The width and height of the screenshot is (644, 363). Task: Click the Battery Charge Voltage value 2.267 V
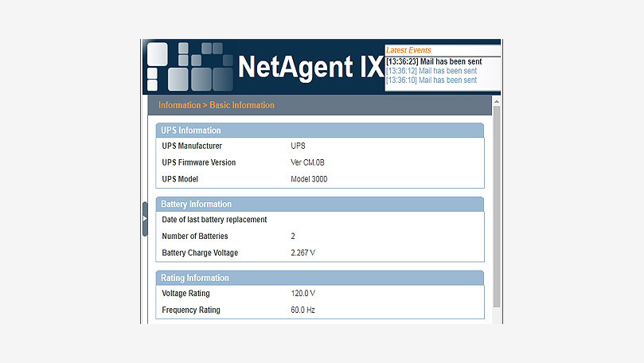(x=303, y=253)
